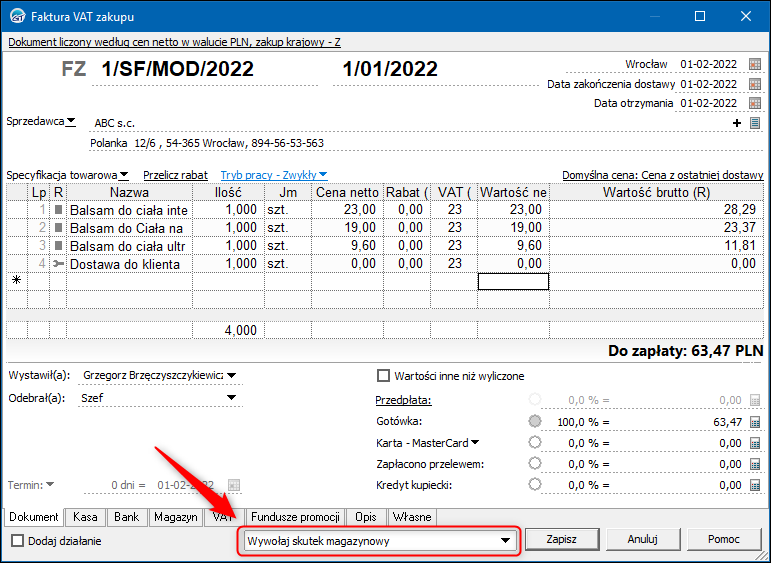This screenshot has height=563, width=771.
Task: Open the Fundusze promocji tab
Action: [296, 517]
